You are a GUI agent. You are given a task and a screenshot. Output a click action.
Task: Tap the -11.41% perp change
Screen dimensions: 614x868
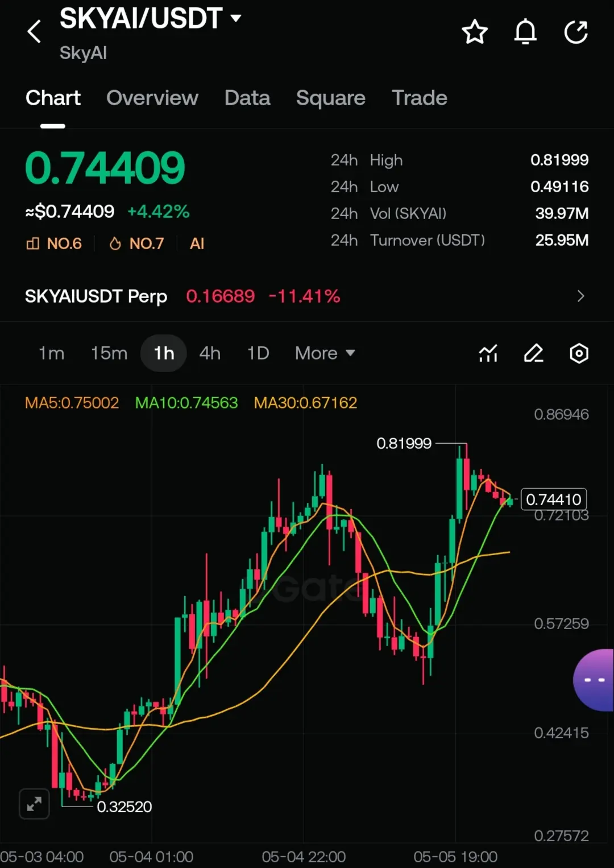click(x=304, y=296)
